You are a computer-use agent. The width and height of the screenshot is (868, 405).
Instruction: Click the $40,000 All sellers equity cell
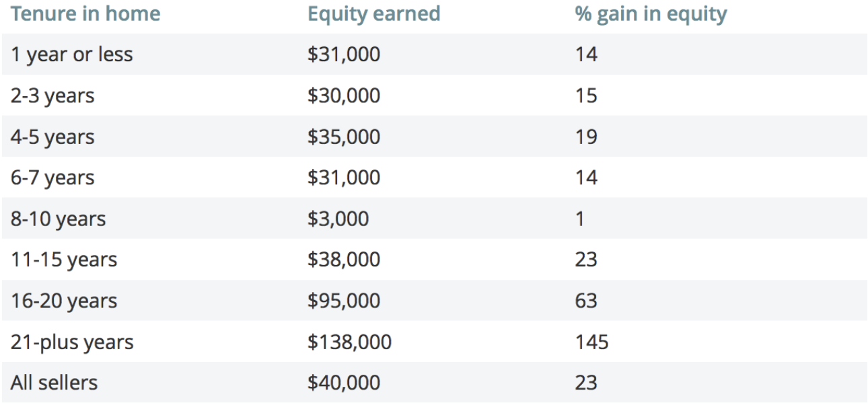coord(344,383)
